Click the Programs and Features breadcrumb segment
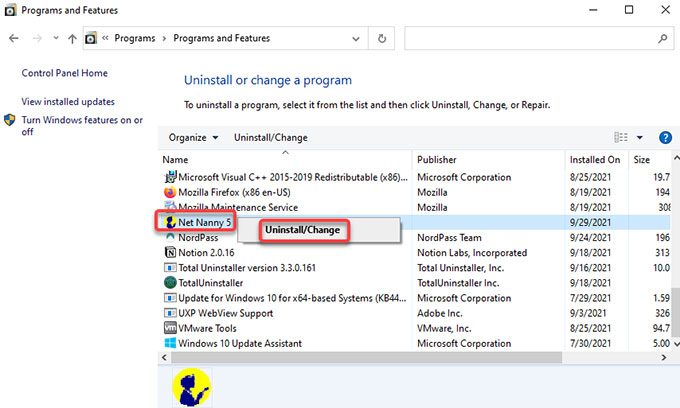The image size is (680, 408). pos(221,38)
